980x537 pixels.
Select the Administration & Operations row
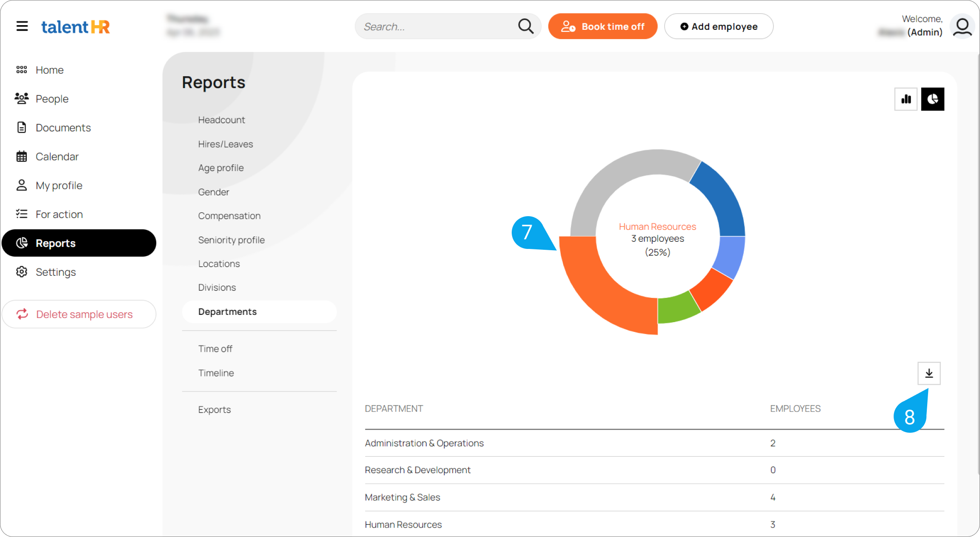coord(654,443)
